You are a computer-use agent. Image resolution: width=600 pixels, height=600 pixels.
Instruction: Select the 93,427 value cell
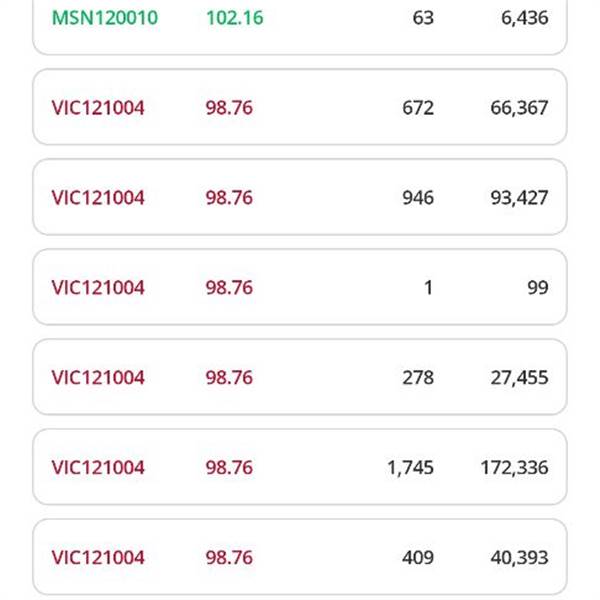point(519,198)
